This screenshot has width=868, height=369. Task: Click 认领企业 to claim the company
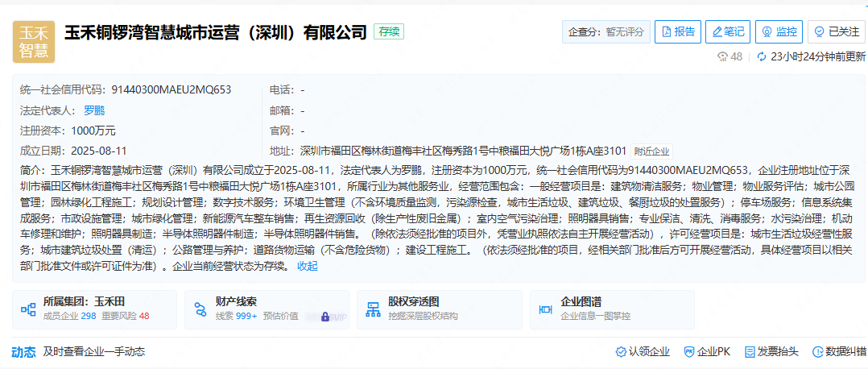click(643, 351)
